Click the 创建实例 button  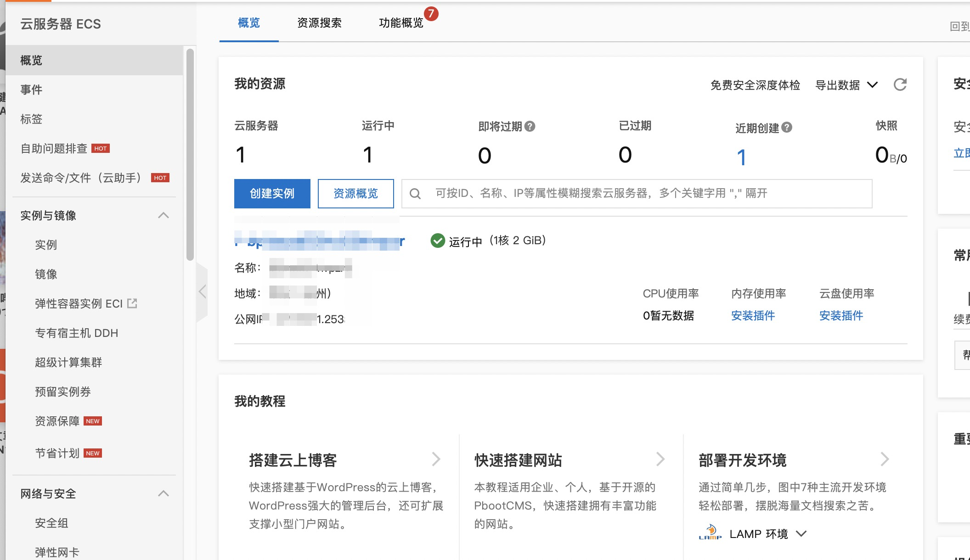pos(272,194)
